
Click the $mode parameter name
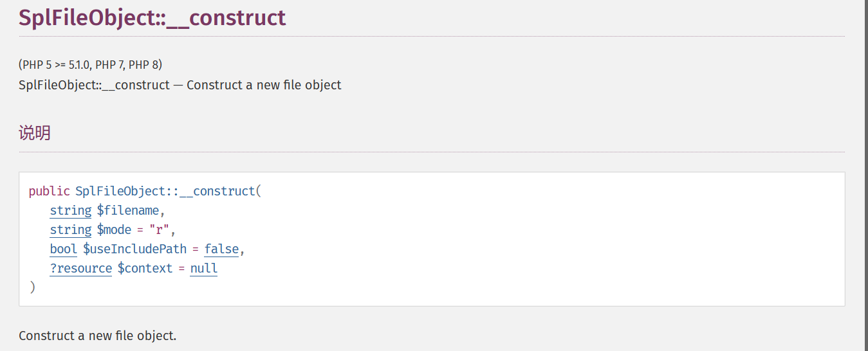pos(114,230)
